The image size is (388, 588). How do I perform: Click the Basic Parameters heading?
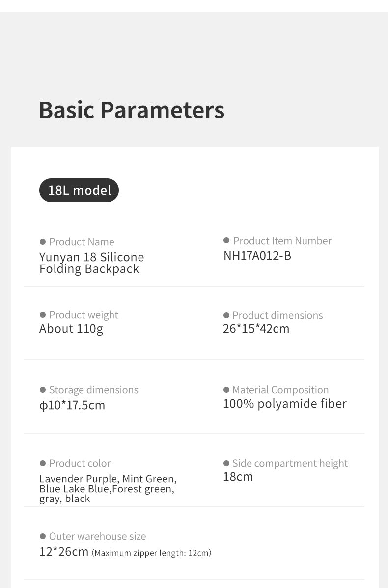click(132, 110)
